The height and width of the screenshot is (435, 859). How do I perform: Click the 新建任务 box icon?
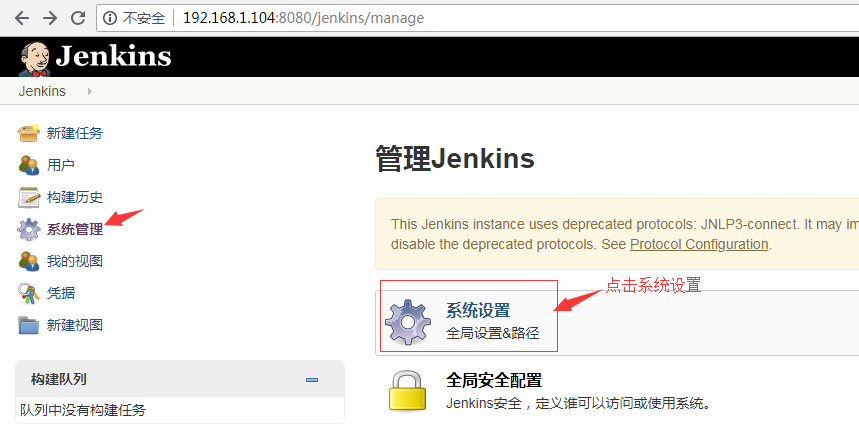point(29,133)
